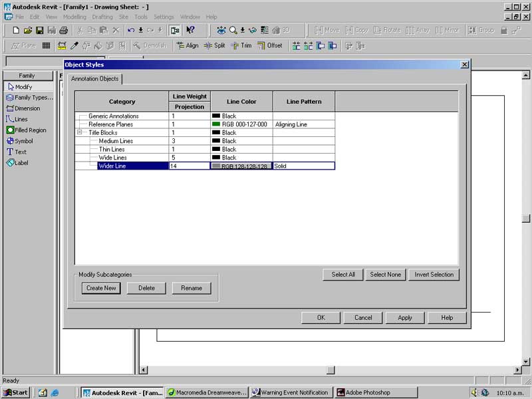Choose Modify in Family panel
This screenshot has width=532, height=399.
tap(29, 87)
